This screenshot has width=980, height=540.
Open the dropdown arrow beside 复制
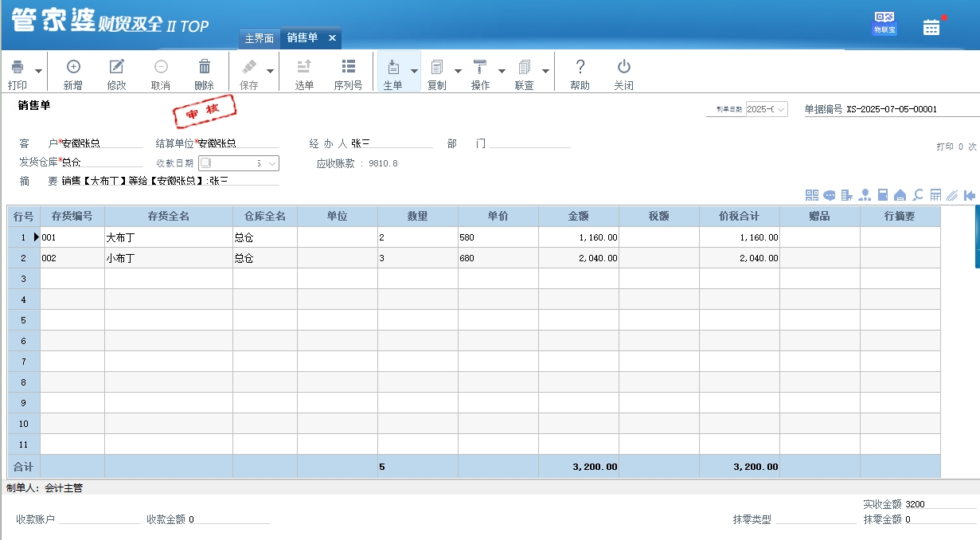[x=458, y=72]
